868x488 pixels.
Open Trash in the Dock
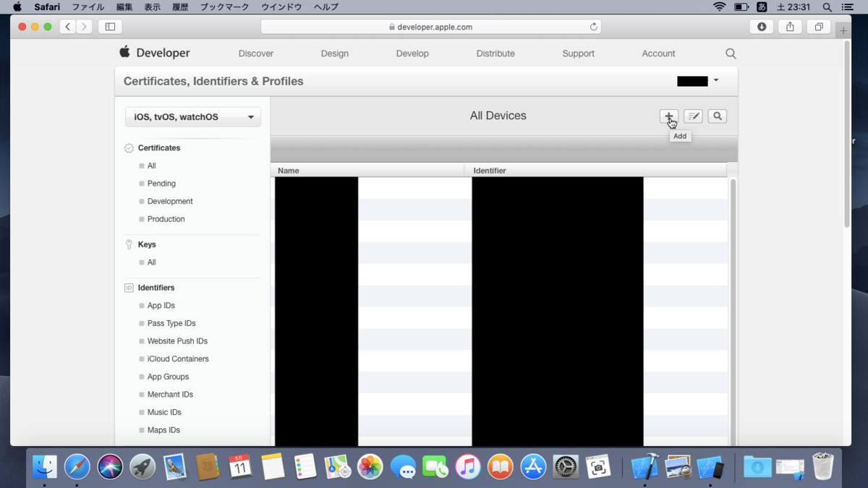click(823, 467)
